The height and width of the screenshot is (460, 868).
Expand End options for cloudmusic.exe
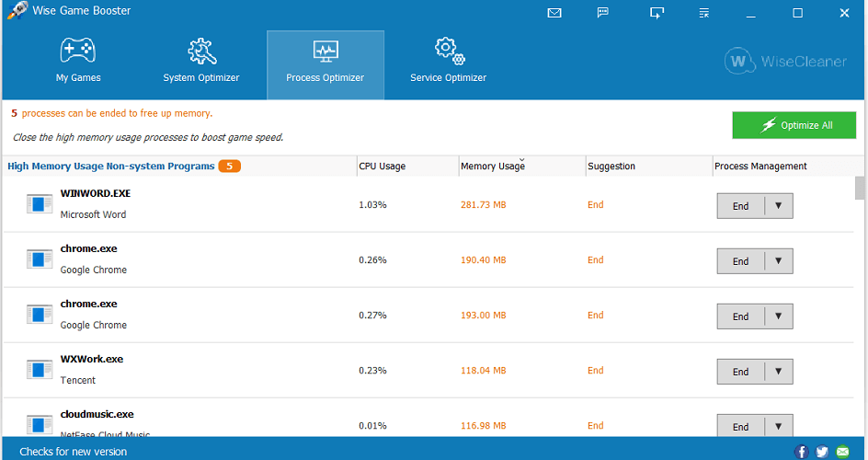[x=778, y=425]
